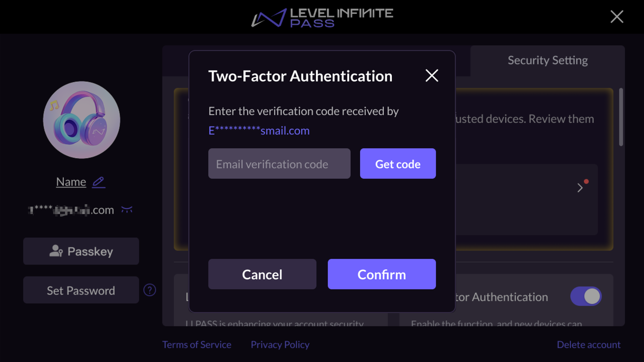This screenshot has height=362, width=644.
Task: Confirm the two-factor verification
Action: click(x=382, y=274)
